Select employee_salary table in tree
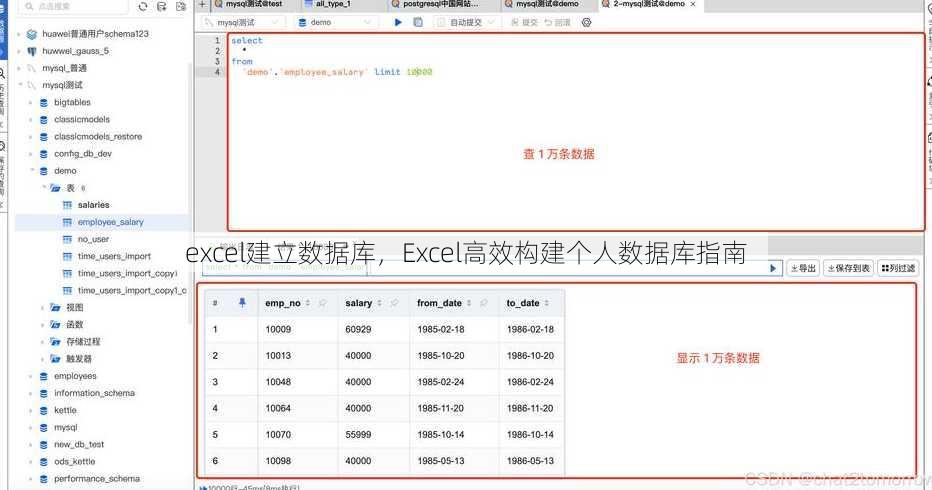This screenshot has height=490, width=932. click(x=111, y=222)
